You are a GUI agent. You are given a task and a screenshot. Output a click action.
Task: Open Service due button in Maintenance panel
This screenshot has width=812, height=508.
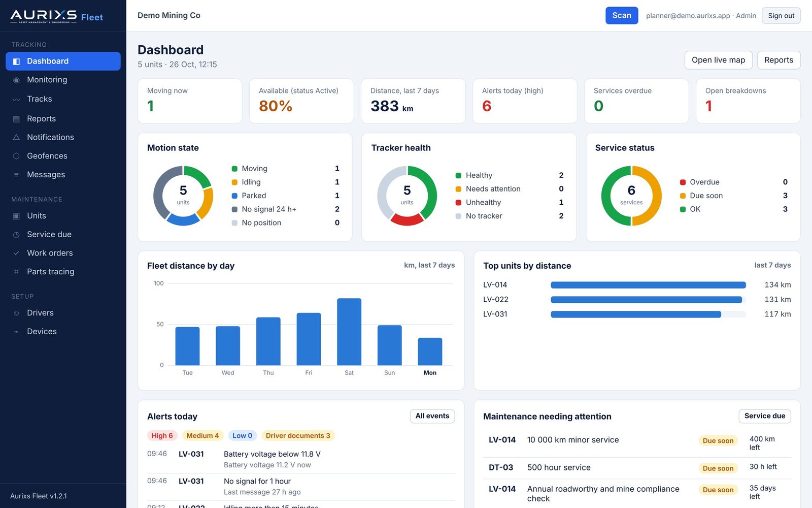pyautogui.click(x=765, y=416)
